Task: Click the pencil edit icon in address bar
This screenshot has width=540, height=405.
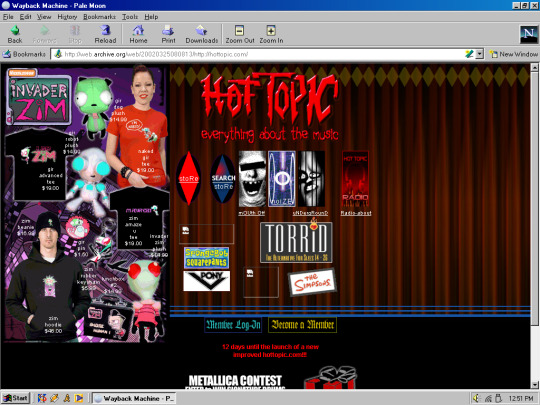Action: point(469,54)
